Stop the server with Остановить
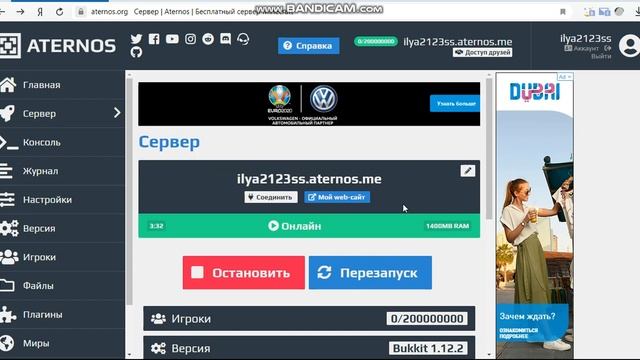This screenshot has width=640, height=360. 244,273
